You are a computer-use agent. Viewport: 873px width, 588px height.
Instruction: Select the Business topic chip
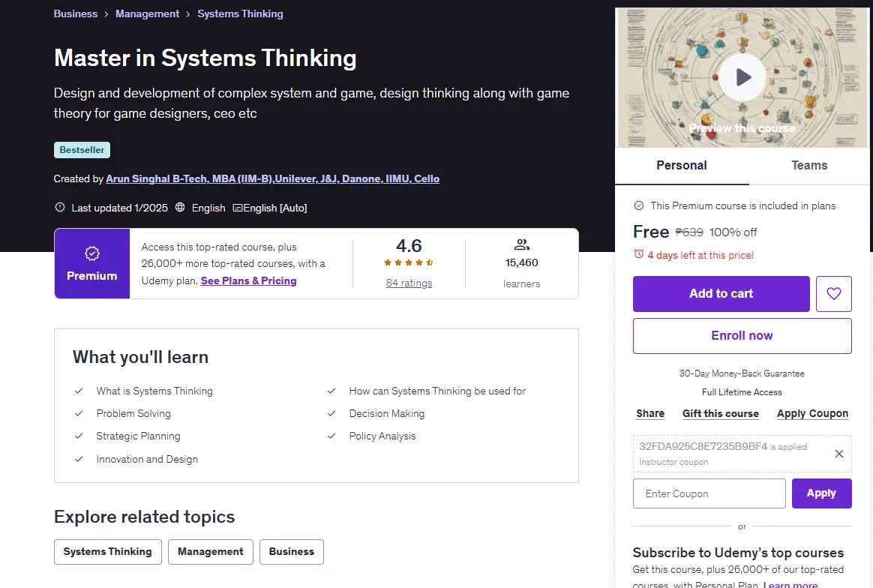291,552
